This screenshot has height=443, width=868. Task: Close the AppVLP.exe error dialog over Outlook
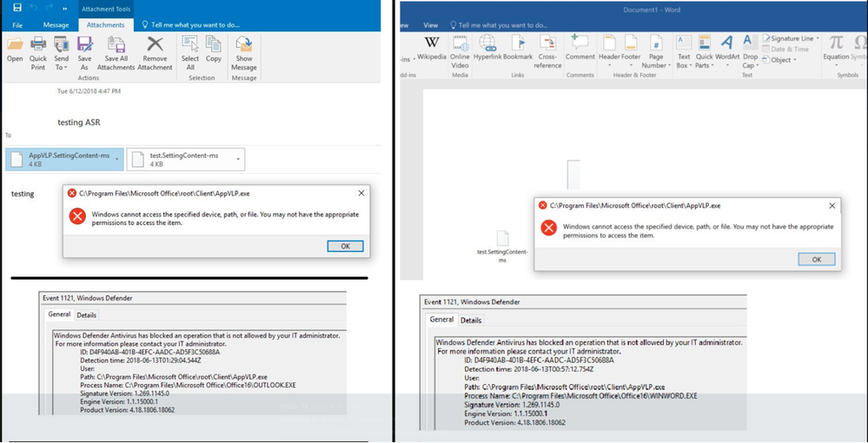tap(361, 193)
